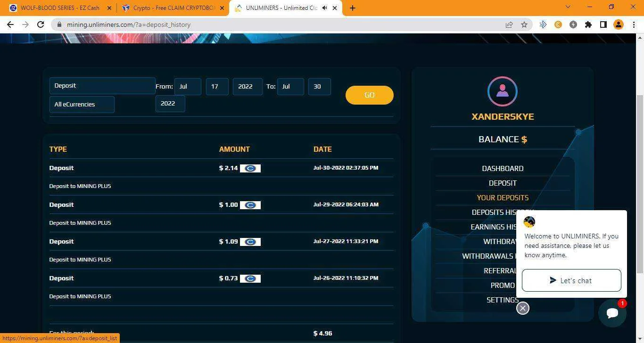This screenshot has height=343, width=644.
Task: Click the AMOUNT column header
Action: point(234,149)
